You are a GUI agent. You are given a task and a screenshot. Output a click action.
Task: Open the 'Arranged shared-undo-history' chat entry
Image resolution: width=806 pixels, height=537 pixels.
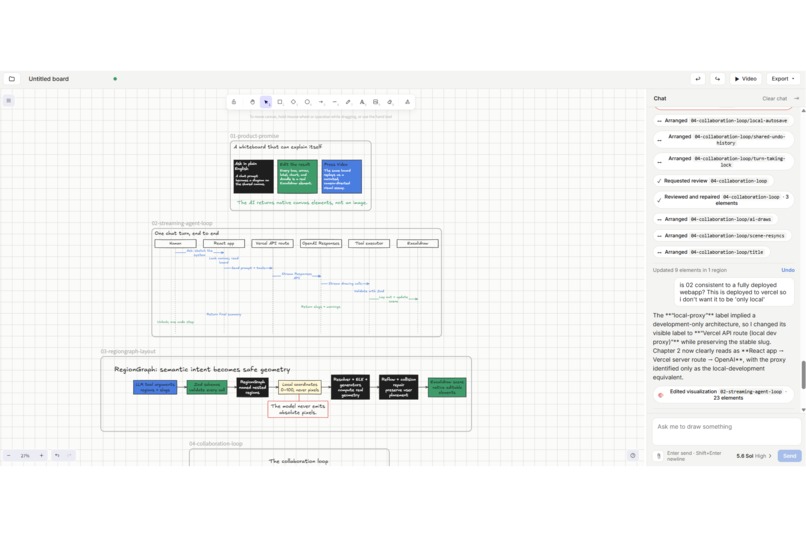[723, 140]
